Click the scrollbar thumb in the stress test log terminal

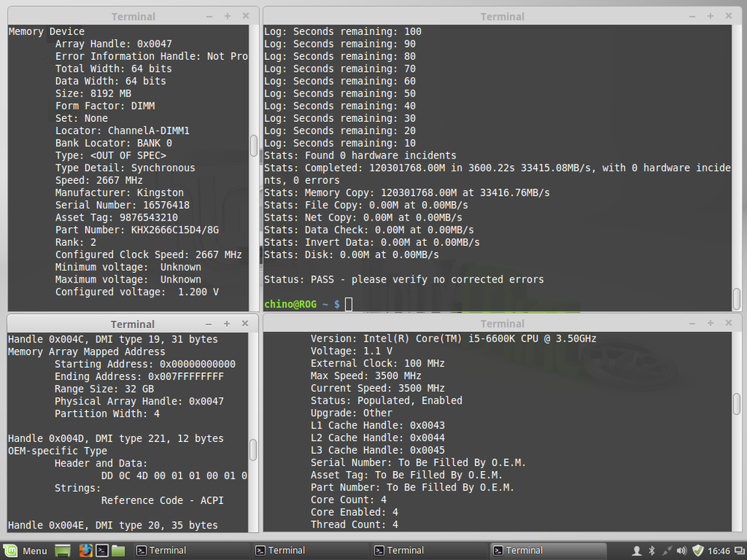tap(737, 298)
